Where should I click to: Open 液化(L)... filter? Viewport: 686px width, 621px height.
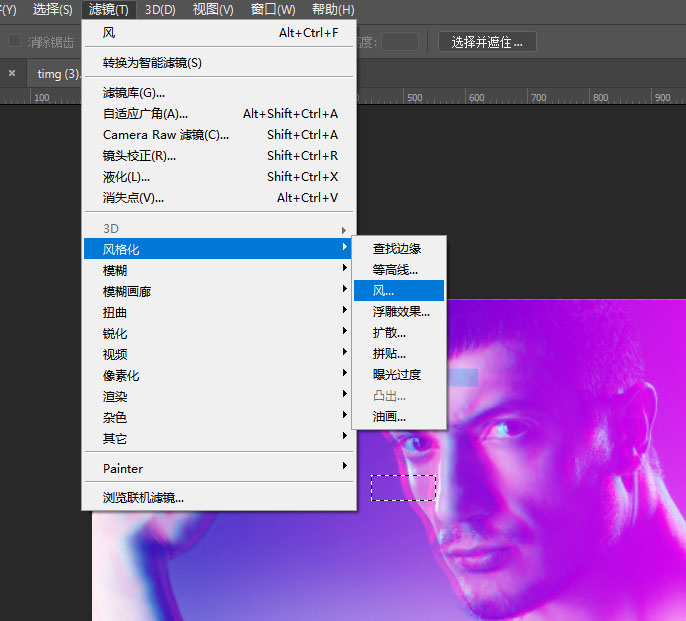pyautogui.click(x=220, y=177)
